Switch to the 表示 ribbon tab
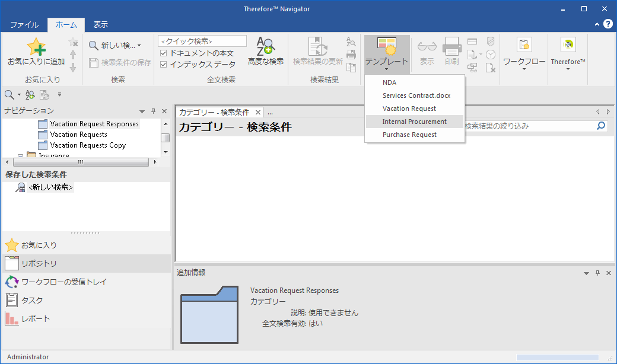The height and width of the screenshot is (364, 617). pyautogui.click(x=101, y=25)
